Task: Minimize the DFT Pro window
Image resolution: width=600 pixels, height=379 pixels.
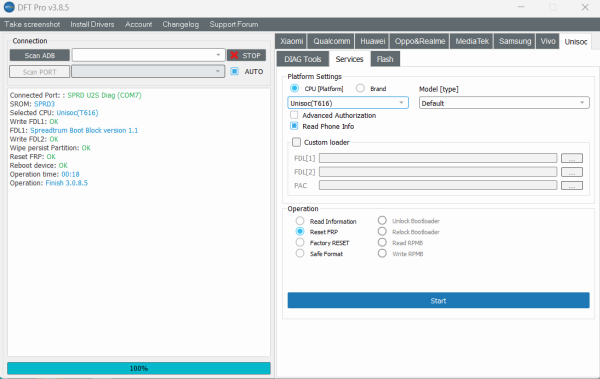Action: (521, 7)
